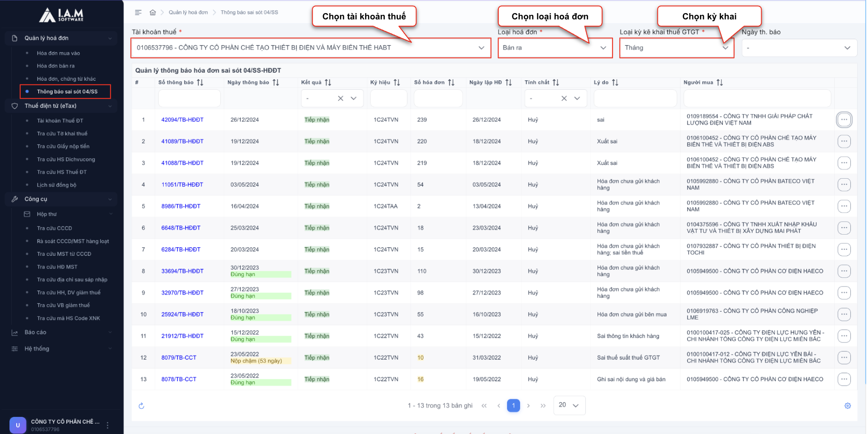This screenshot has height=434, width=868.
Task: Select Tra cứu Tờ khai thuế
Action: 62,134
